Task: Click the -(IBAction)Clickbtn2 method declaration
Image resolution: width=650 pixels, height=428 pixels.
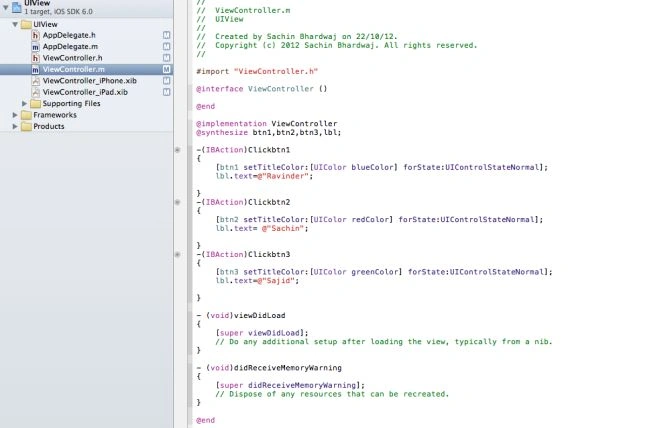Action: coord(243,202)
